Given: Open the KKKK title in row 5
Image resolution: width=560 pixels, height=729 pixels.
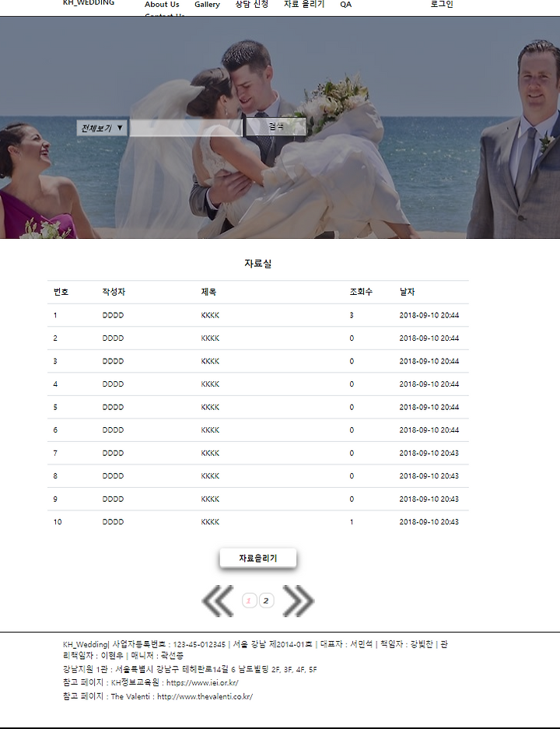Looking at the screenshot, I should (210, 407).
